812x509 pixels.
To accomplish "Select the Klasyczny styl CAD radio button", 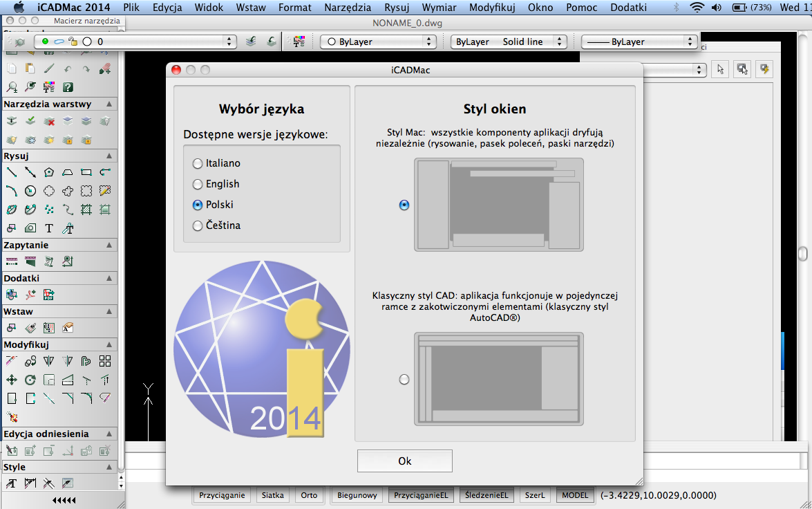I will click(404, 380).
